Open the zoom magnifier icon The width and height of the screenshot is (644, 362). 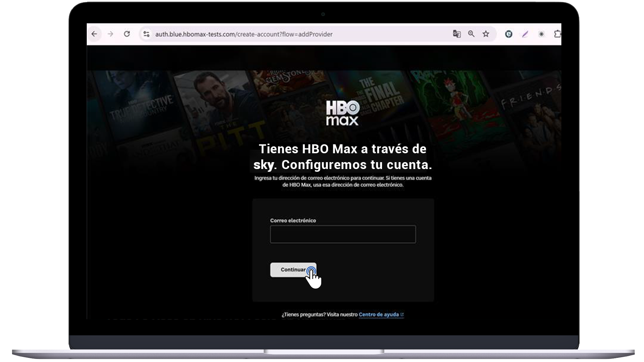[x=471, y=34]
